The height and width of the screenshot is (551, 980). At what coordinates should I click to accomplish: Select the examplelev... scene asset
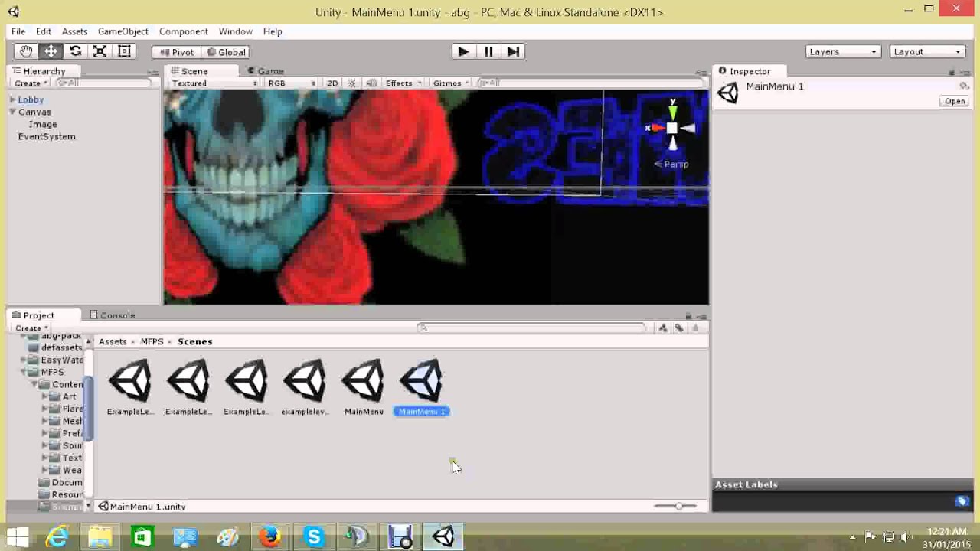(305, 387)
